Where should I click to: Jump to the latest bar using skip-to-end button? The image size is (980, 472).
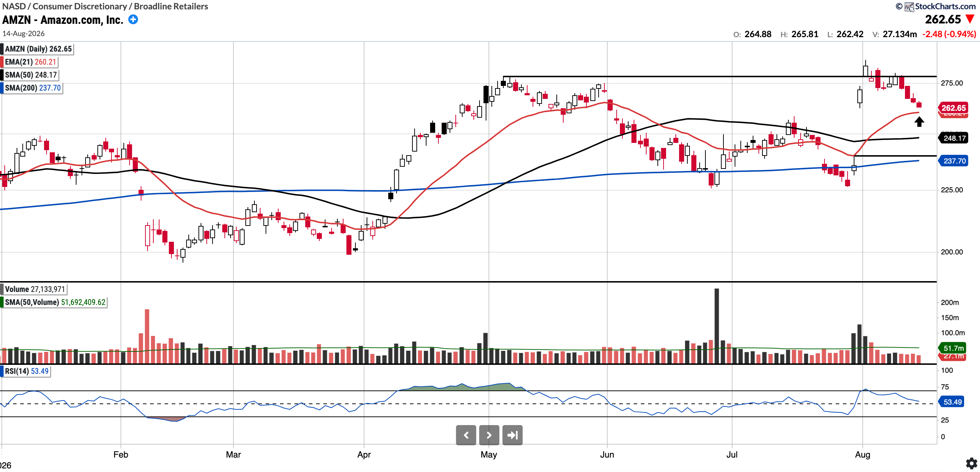tap(512, 435)
